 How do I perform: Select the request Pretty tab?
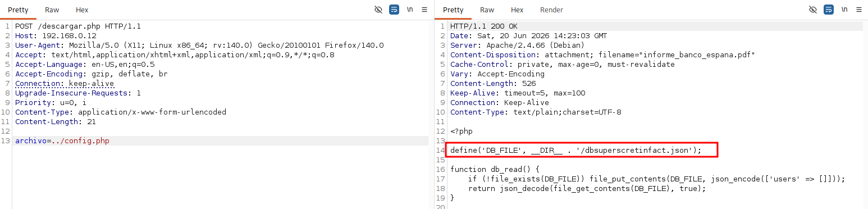pos(18,10)
